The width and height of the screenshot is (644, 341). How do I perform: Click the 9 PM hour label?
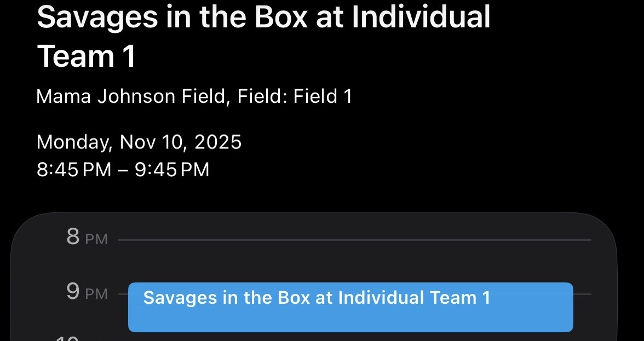[87, 293]
